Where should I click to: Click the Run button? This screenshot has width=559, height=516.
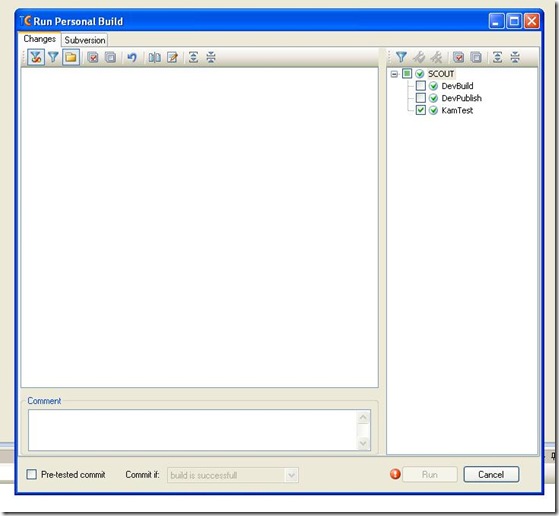pos(430,475)
